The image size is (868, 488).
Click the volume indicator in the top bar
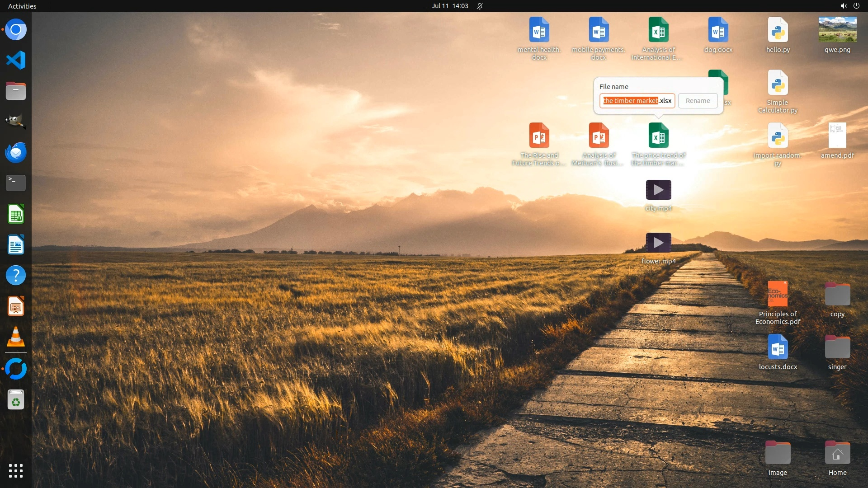click(x=843, y=6)
